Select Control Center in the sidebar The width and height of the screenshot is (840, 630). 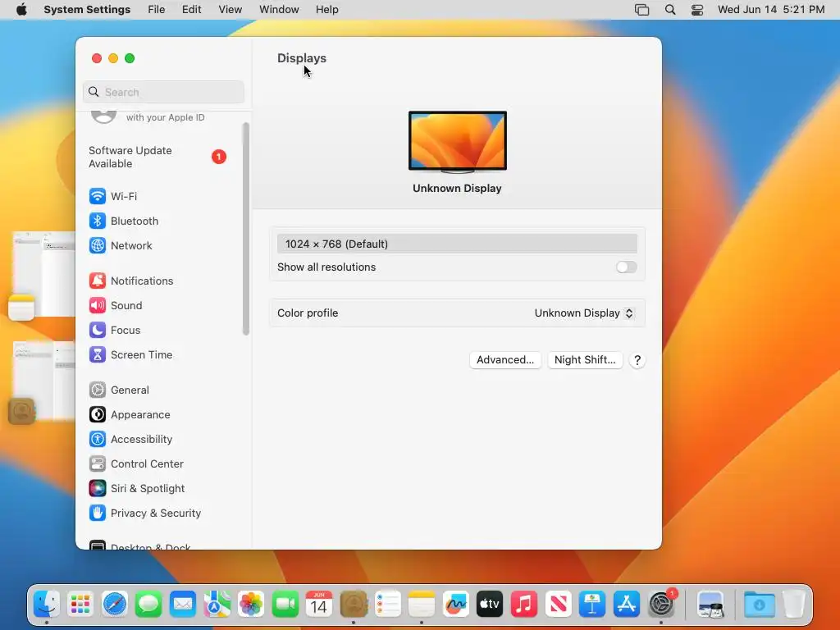click(x=136, y=464)
